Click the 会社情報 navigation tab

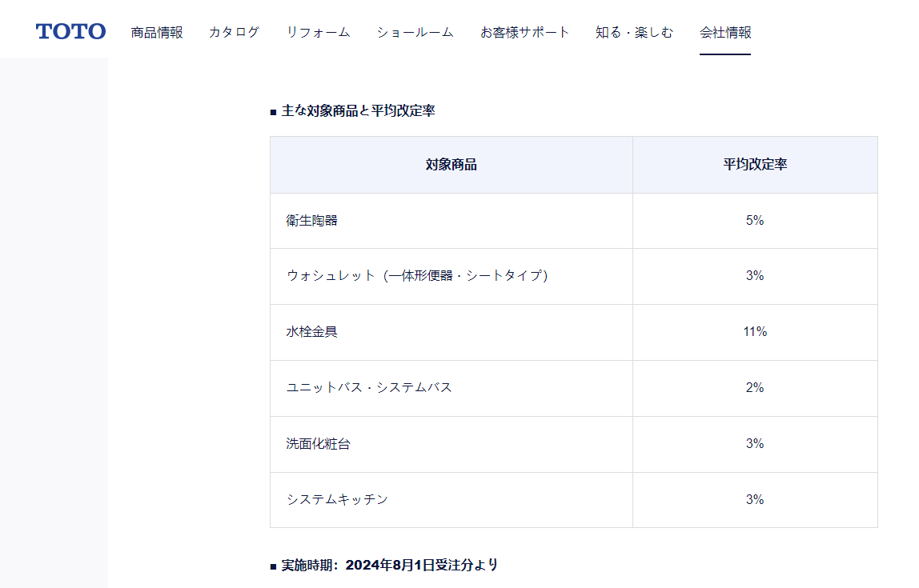point(725,33)
